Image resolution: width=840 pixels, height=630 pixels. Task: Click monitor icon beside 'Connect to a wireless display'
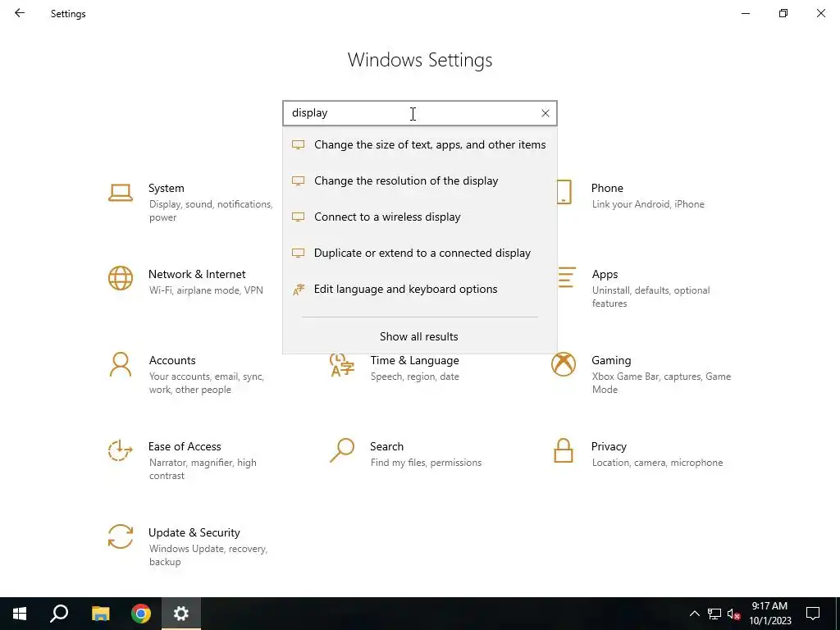(x=298, y=217)
